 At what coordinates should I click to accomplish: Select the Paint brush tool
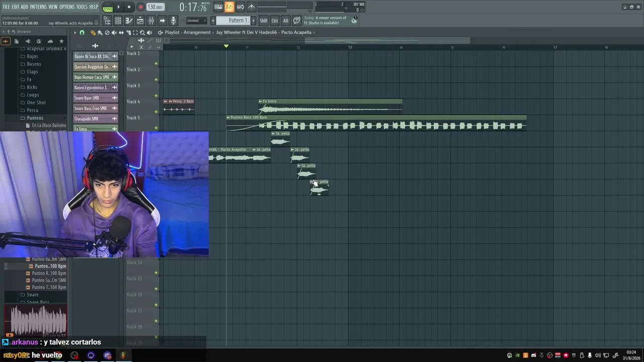[x=100, y=33]
